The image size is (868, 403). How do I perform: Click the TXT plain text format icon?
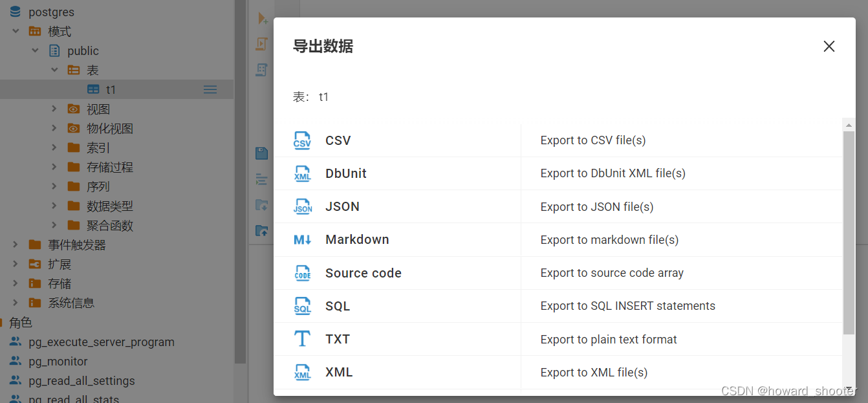(302, 338)
